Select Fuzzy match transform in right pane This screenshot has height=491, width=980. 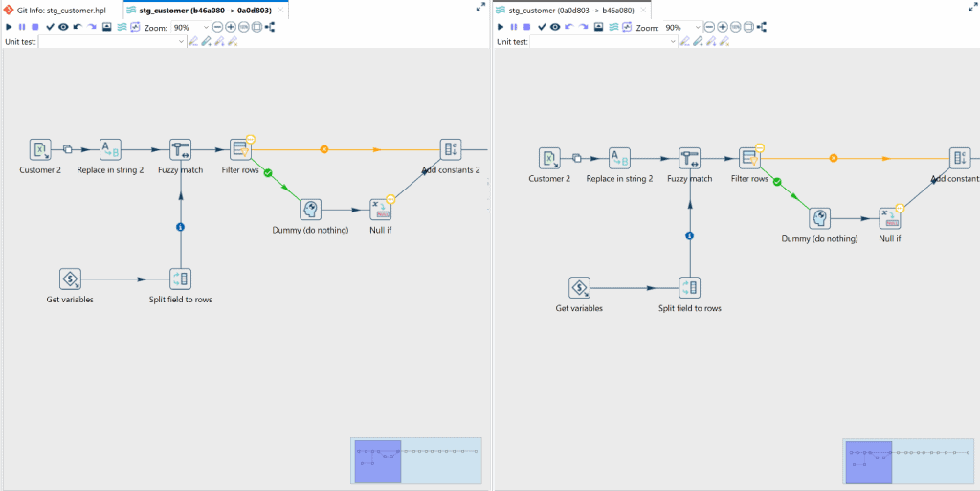(x=690, y=159)
